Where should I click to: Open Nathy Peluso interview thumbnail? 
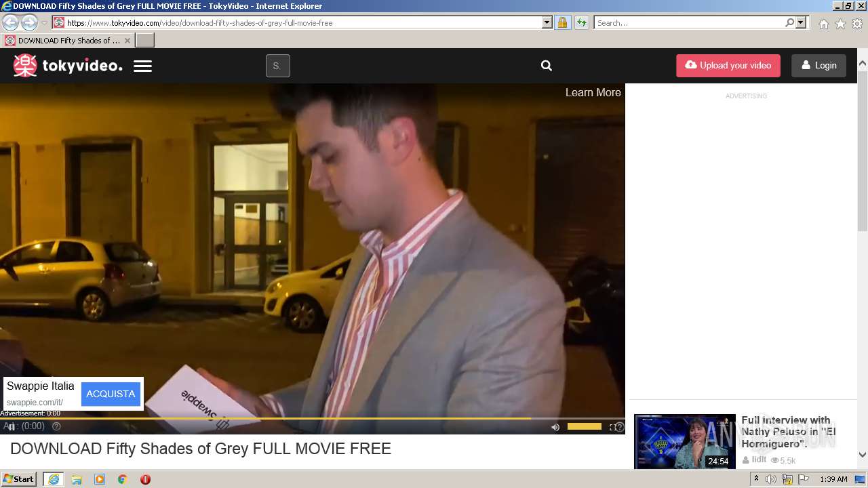685,441
